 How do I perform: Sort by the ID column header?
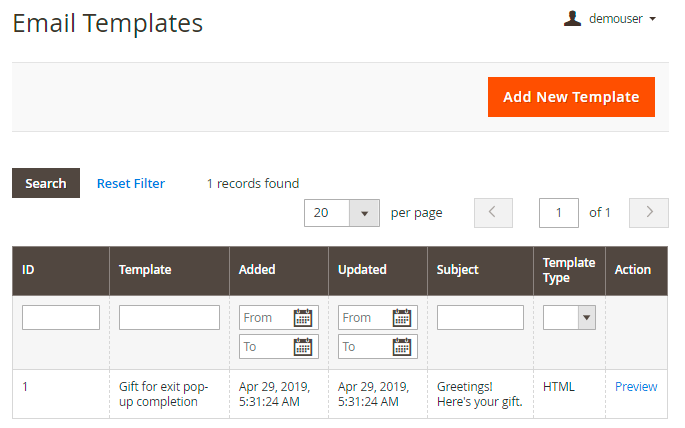[x=29, y=270]
